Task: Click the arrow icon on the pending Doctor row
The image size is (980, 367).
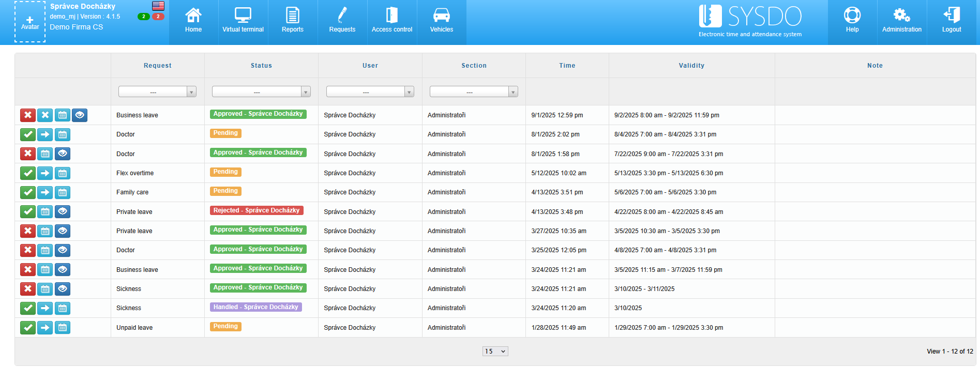Action: coord(45,134)
